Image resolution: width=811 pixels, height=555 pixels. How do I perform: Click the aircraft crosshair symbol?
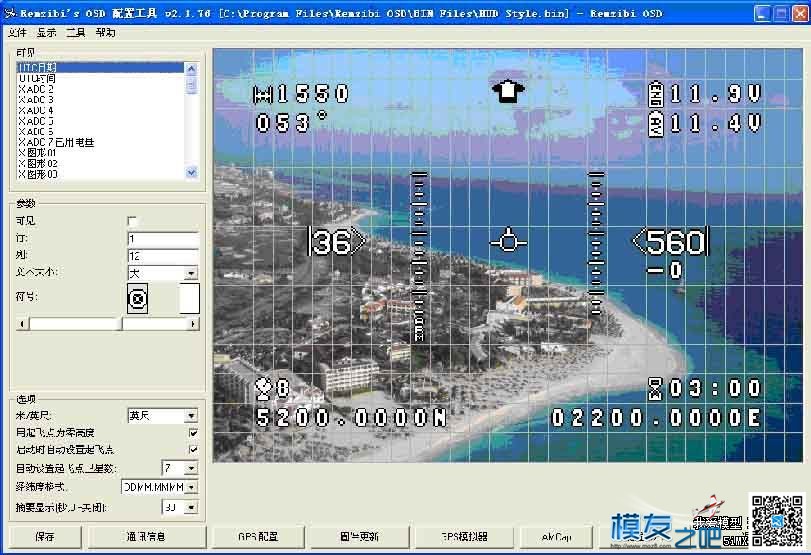508,242
